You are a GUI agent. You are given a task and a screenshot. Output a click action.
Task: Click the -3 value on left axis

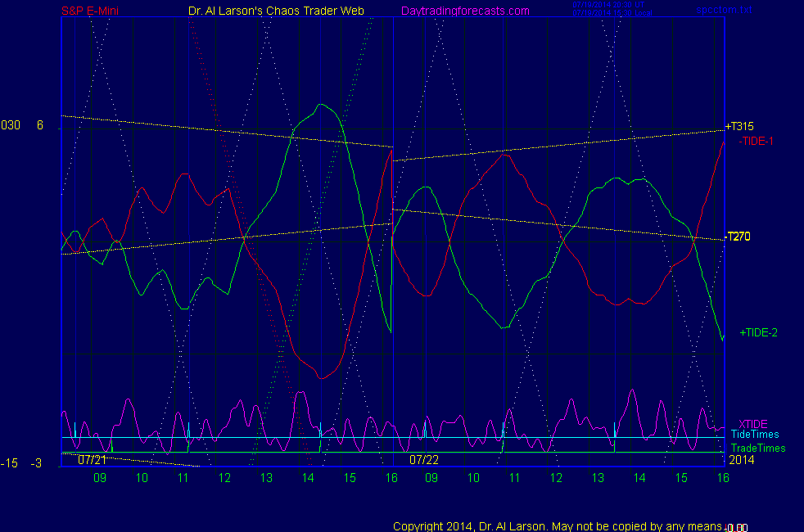36,463
